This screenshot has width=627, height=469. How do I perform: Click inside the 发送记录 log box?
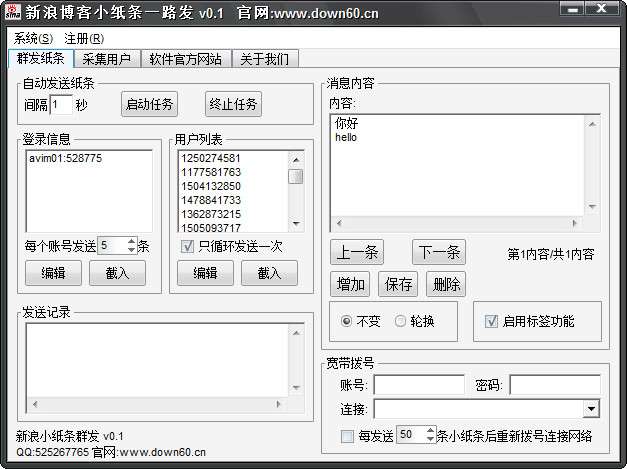click(x=158, y=361)
